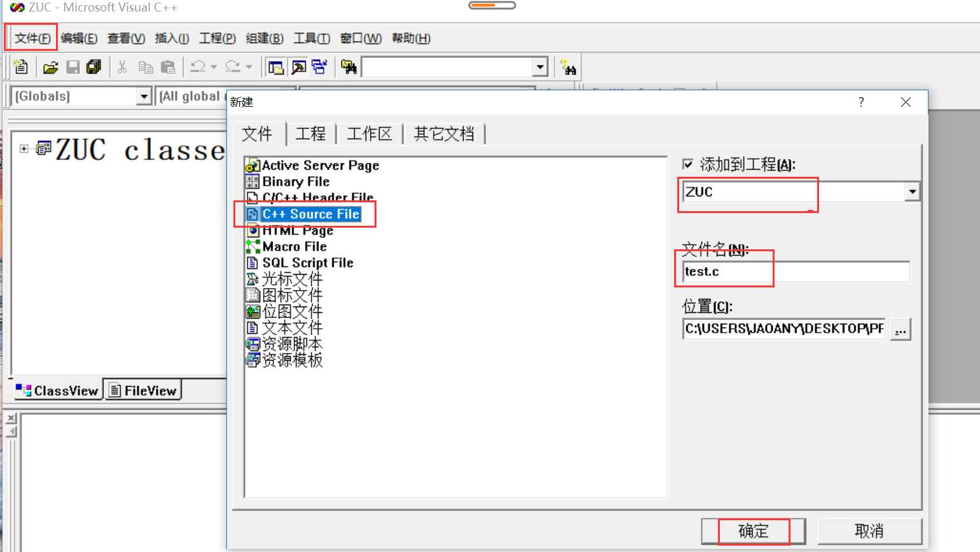Select the HTML Page entry
The width and height of the screenshot is (980, 552).
[290, 230]
